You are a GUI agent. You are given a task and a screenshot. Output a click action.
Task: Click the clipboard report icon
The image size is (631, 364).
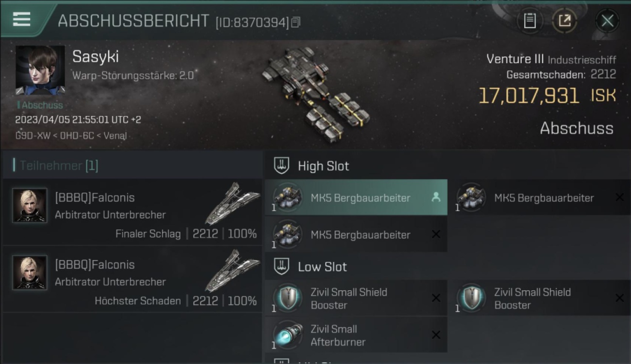[530, 21]
